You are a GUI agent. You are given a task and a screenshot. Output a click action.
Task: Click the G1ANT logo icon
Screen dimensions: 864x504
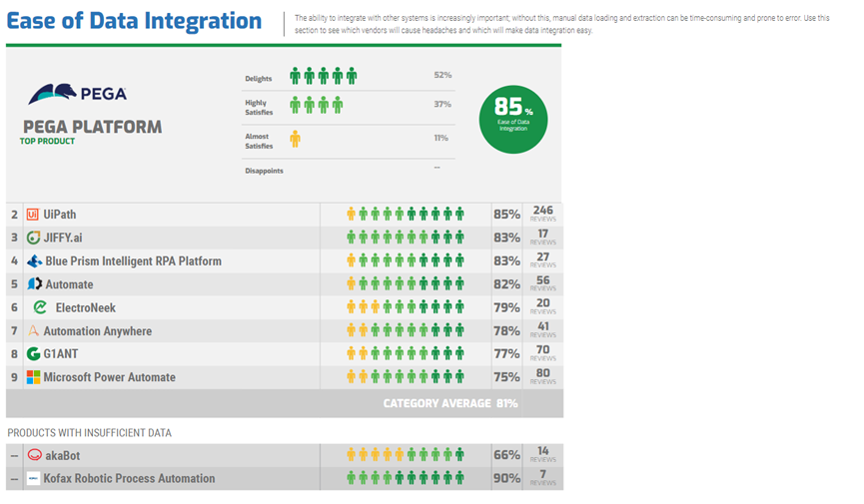click(x=34, y=353)
